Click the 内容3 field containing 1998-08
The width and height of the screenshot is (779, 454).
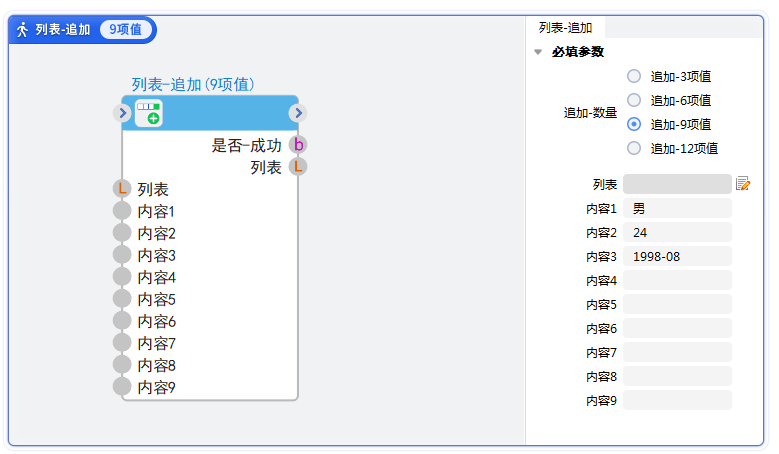677,256
